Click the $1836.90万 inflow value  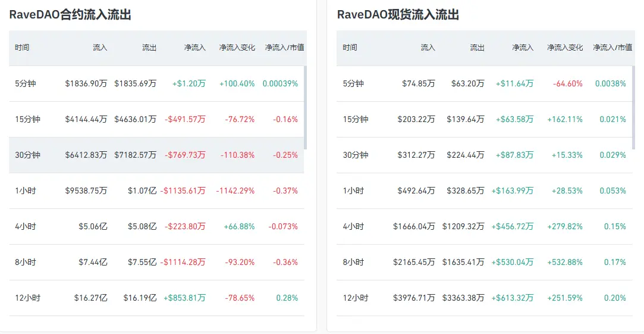point(86,83)
